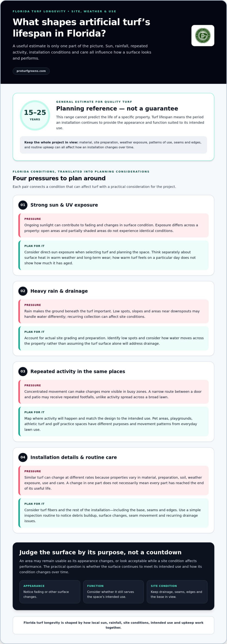Click the red Pressure box under Strong sun
The width and height of the screenshot is (227, 644).
pyautogui.click(x=113, y=225)
